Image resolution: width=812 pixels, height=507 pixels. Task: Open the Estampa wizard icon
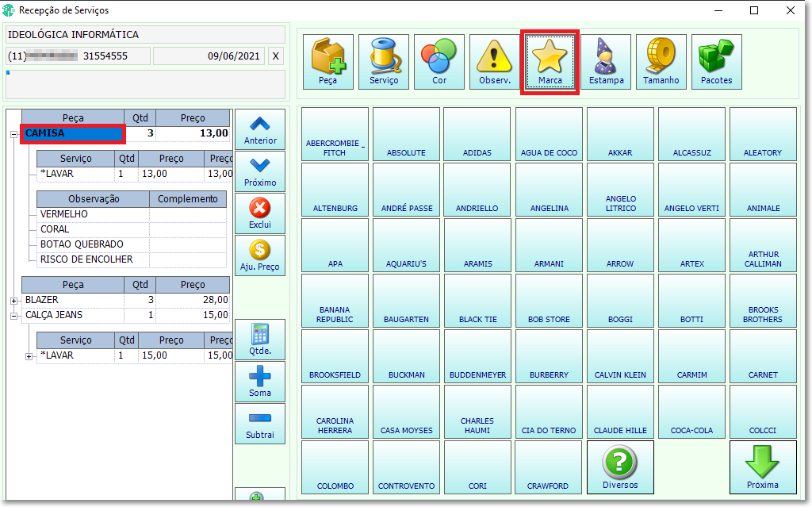(606, 62)
